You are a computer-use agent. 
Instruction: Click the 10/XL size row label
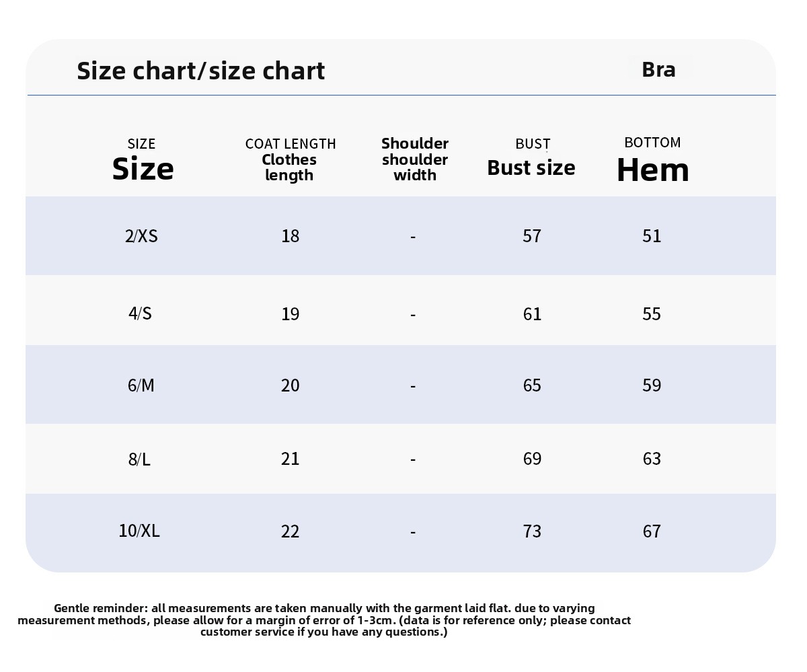pos(139,531)
